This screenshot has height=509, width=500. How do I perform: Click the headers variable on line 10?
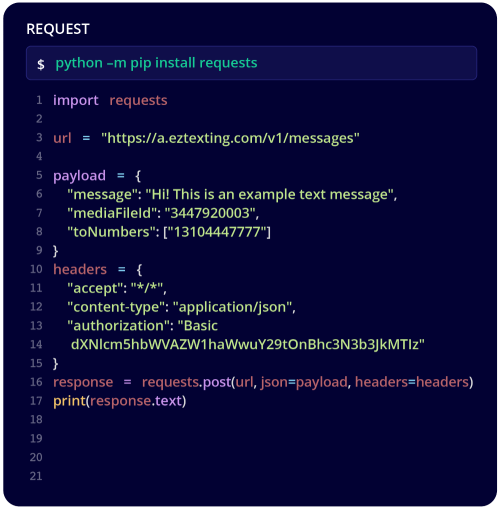click(x=80, y=269)
